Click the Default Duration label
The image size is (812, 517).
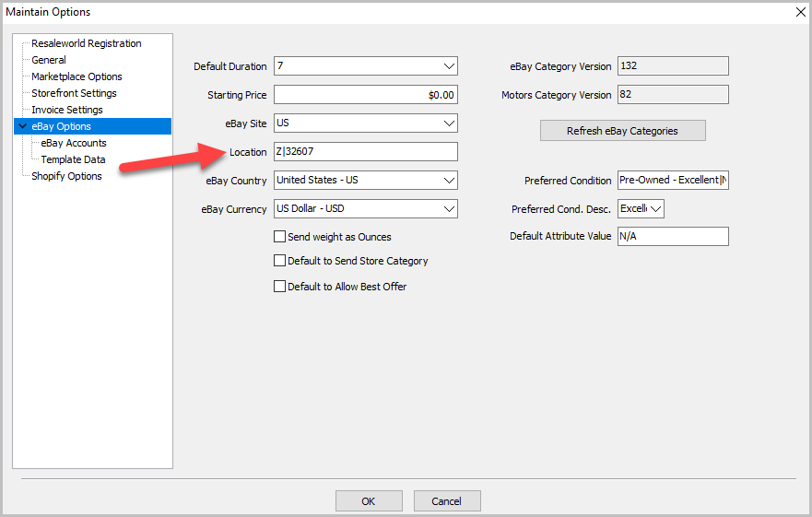pyautogui.click(x=229, y=66)
